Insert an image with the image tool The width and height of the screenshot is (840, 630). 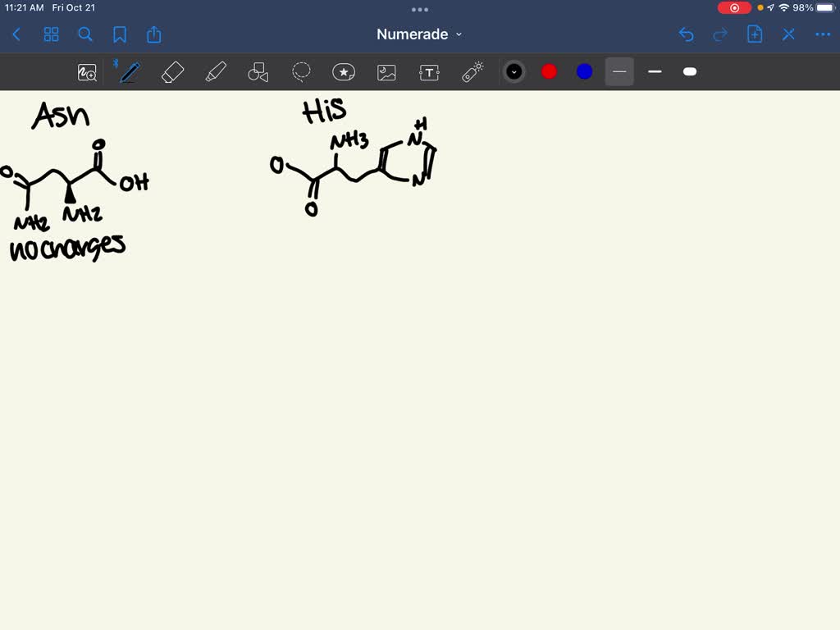point(386,72)
